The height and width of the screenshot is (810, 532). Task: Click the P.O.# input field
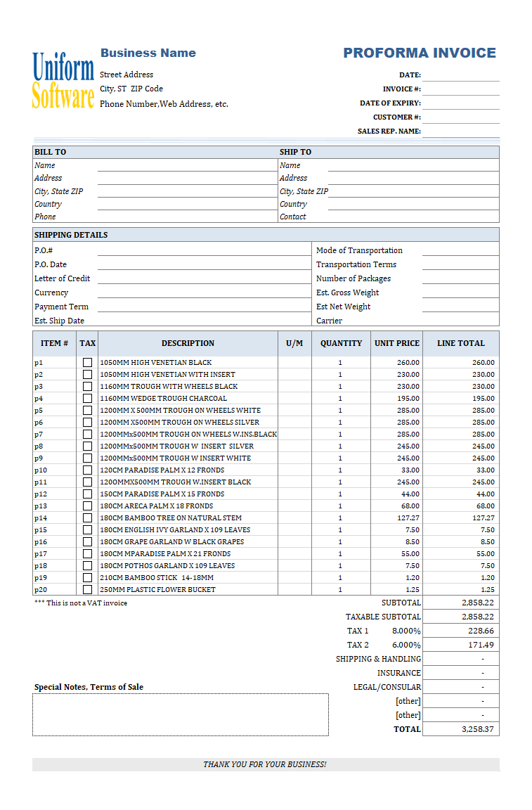(x=205, y=250)
